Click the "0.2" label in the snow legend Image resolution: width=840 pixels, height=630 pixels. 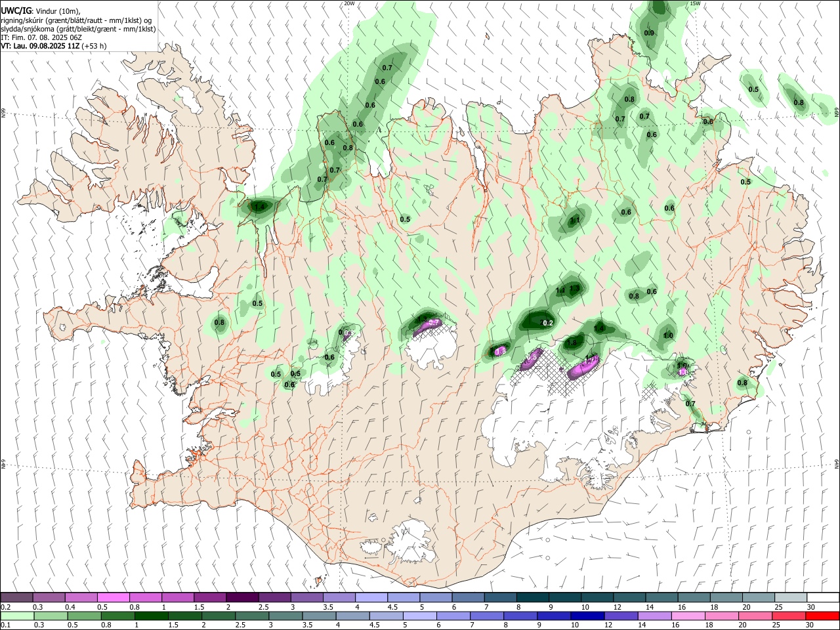click(x=5, y=607)
